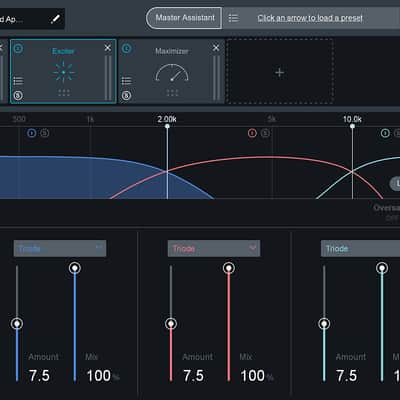Click the red band Mix value 100
Viewport: 400px width, 400px height.
tap(253, 376)
